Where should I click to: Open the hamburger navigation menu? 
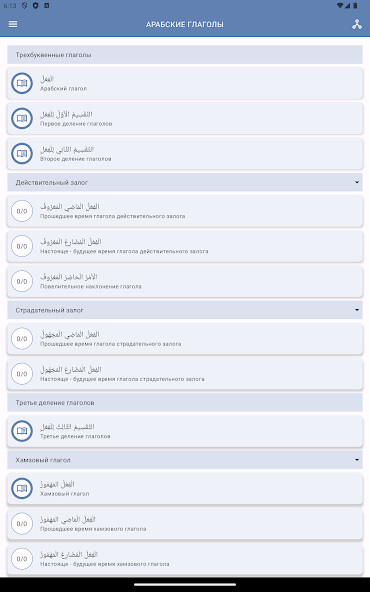(x=13, y=24)
